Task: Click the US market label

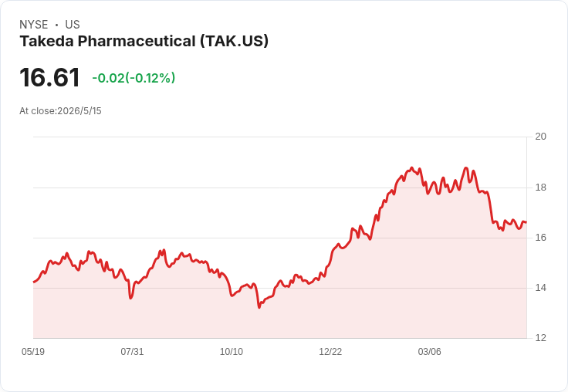Action: tap(73, 25)
